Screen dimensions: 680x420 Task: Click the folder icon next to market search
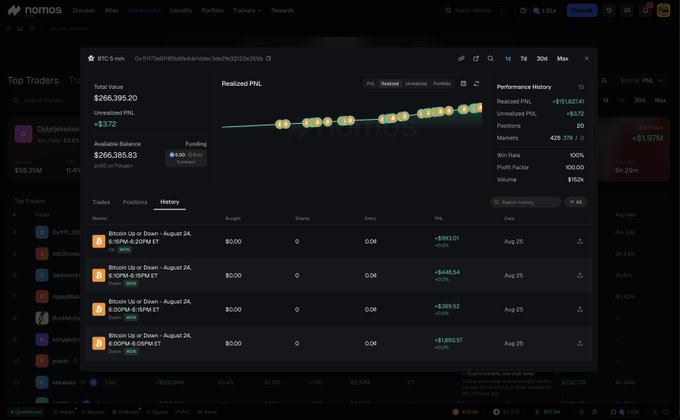click(523, 10)
